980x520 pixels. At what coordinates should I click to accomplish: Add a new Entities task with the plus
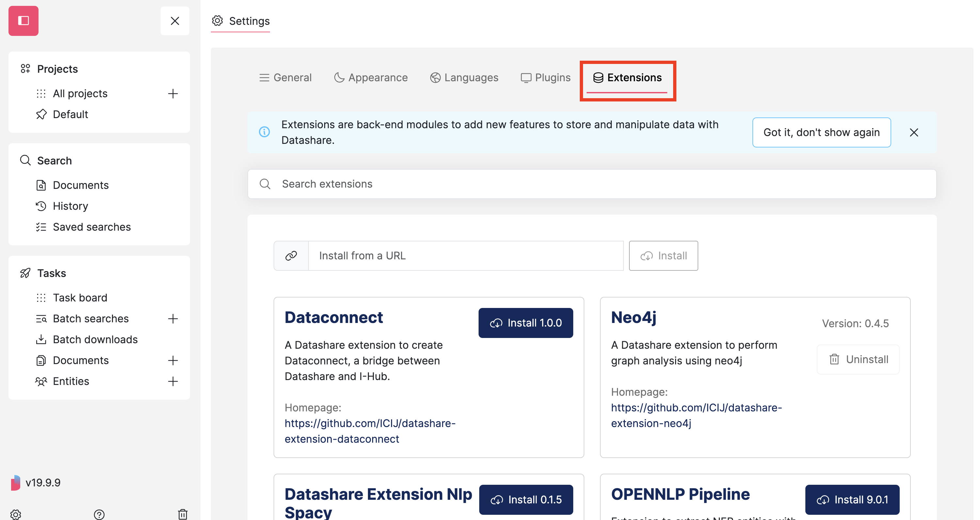[x=173, y=381]
